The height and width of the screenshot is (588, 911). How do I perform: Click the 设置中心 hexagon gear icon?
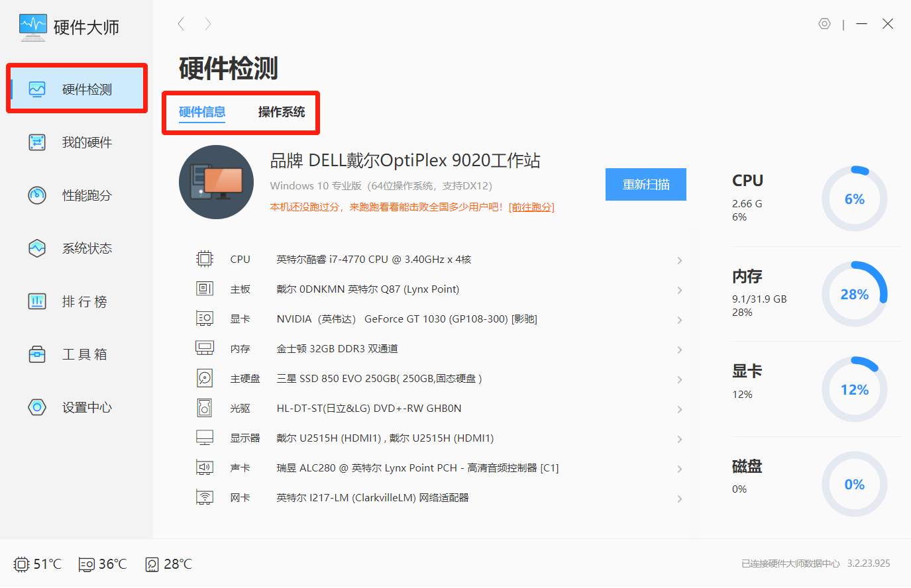click(x=37, y=407)
